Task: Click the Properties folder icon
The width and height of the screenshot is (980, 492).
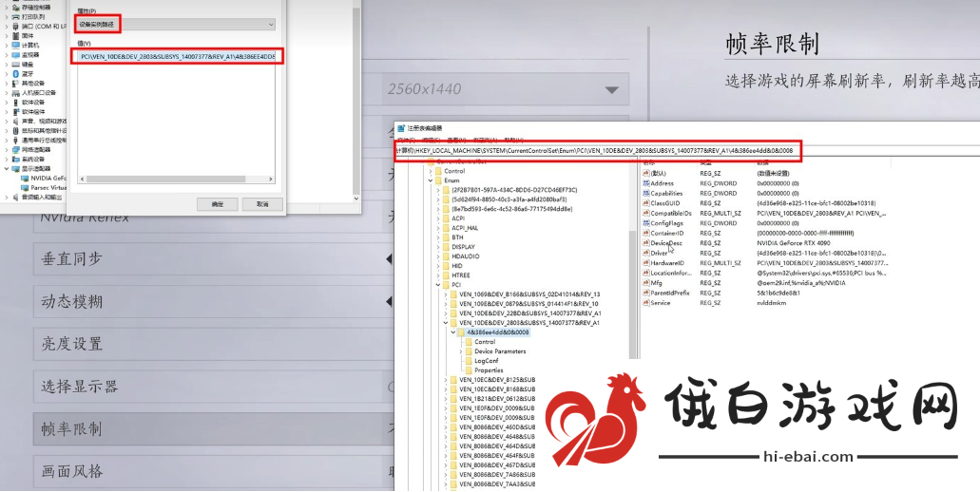Action: click(469, 370)
